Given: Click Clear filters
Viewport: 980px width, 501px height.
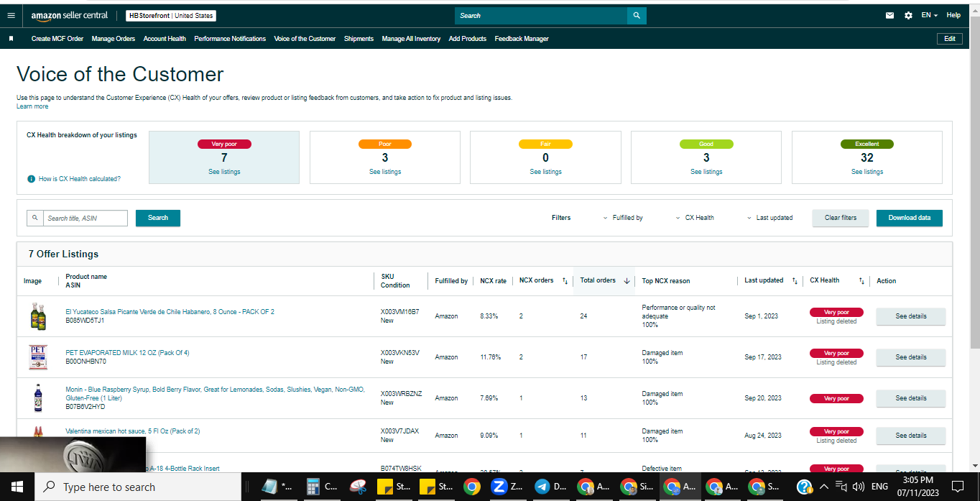Looking at the screenshot, I should (x=841, y=218).
